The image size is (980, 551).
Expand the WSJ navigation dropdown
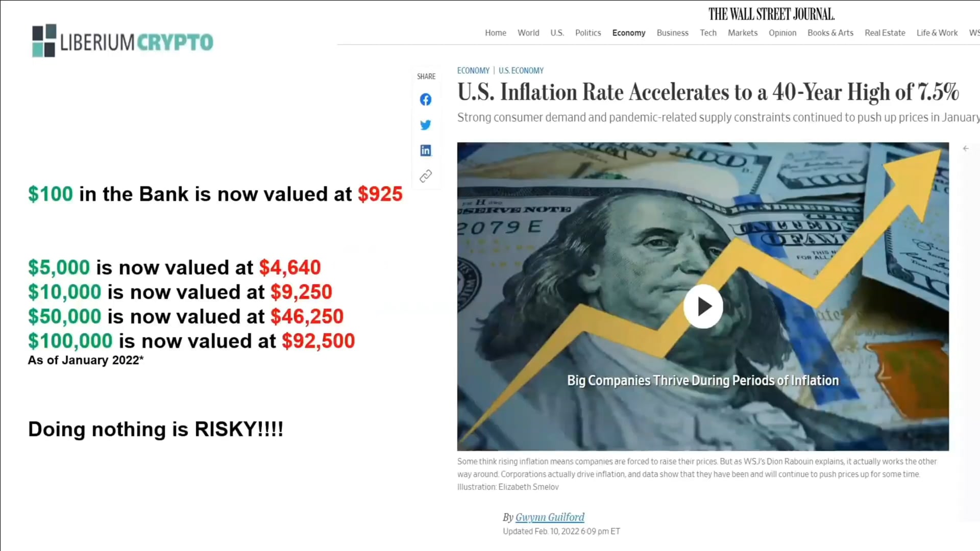pyautogui.click(x=974, y=32)
